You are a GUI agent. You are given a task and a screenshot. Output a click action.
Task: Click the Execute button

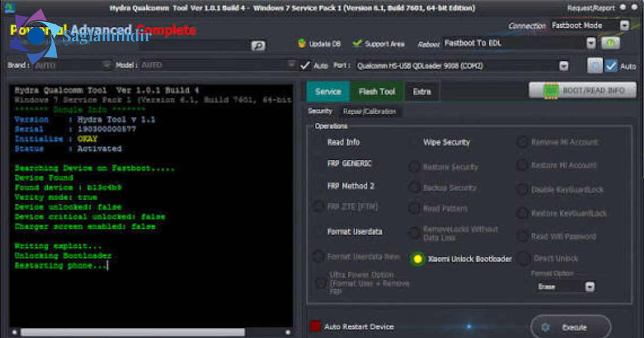[570, 327]
